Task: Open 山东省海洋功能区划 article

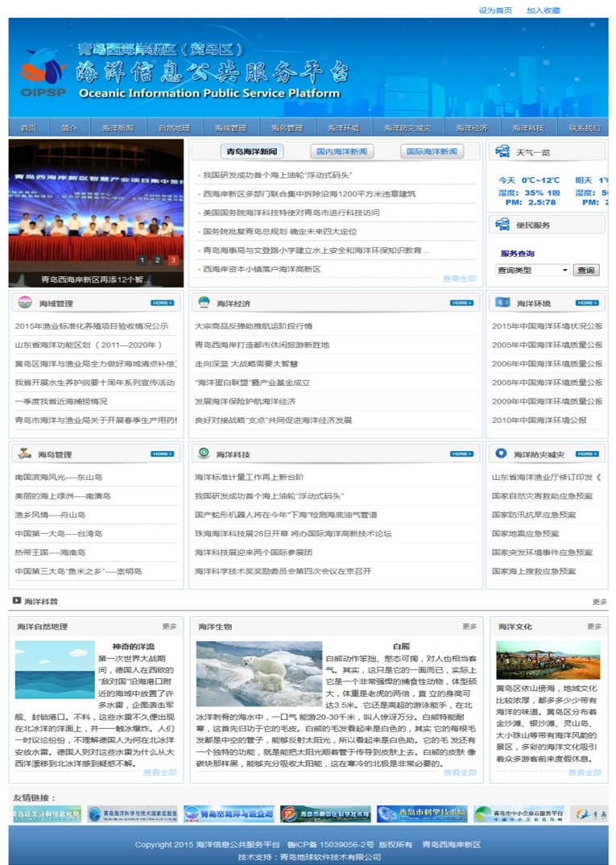Action: (x=89, y=345)
